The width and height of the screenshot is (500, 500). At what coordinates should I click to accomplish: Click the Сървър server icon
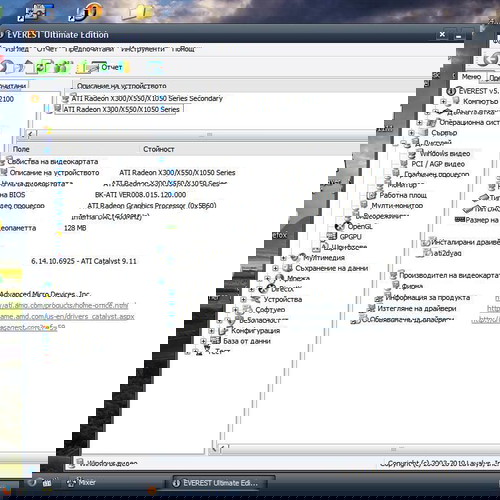click(x=423, y=132)
